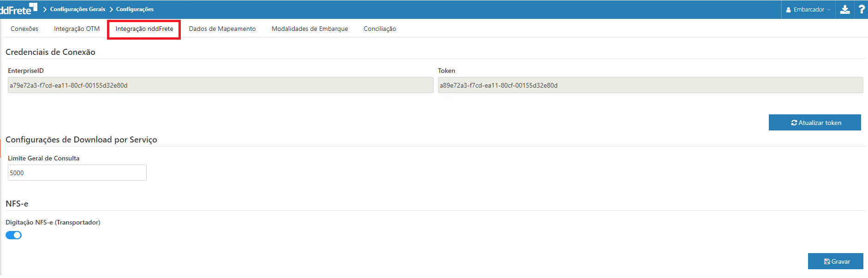Switch to the Conexões tab
This screenshot has width=868, height=278.
pyautogui.click(x=24, y=29)
